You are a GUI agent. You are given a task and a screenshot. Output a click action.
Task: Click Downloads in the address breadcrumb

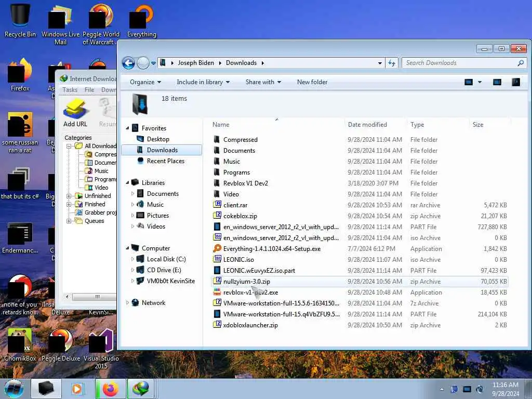point(241,63)
